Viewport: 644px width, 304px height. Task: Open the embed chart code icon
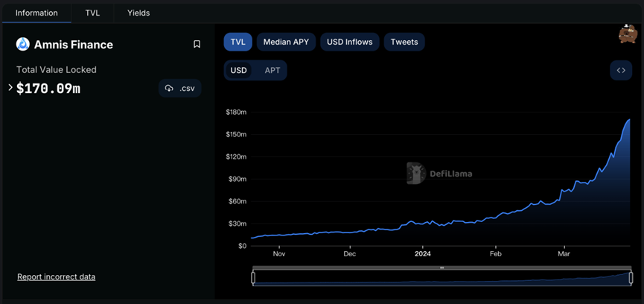[x=621, y=70]
